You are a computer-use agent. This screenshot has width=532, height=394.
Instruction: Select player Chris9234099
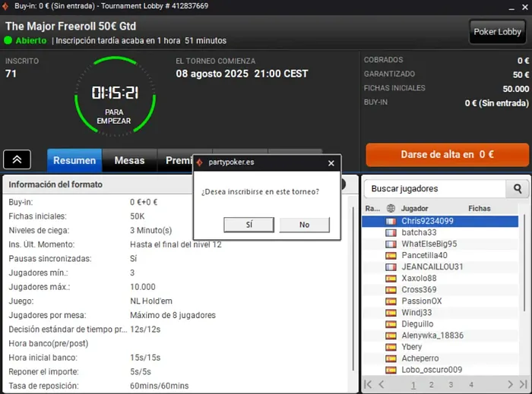440,221
